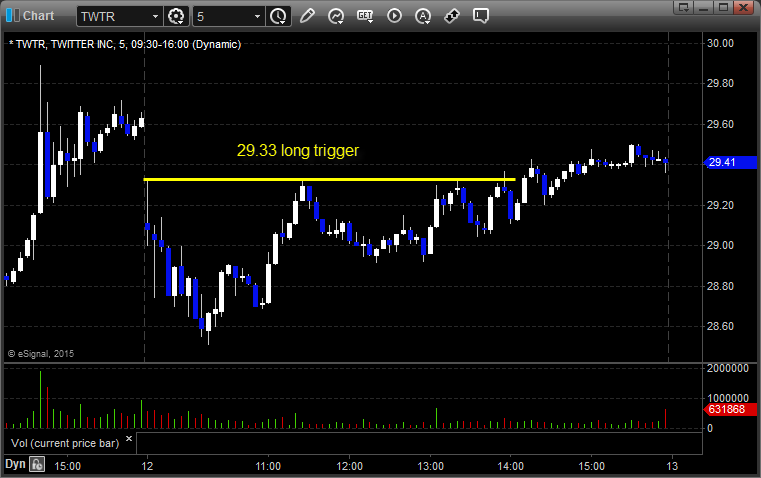This screenshot has width=761, height=478.
Task: Open the time template clock menu
Action: (x=279, y=16)
